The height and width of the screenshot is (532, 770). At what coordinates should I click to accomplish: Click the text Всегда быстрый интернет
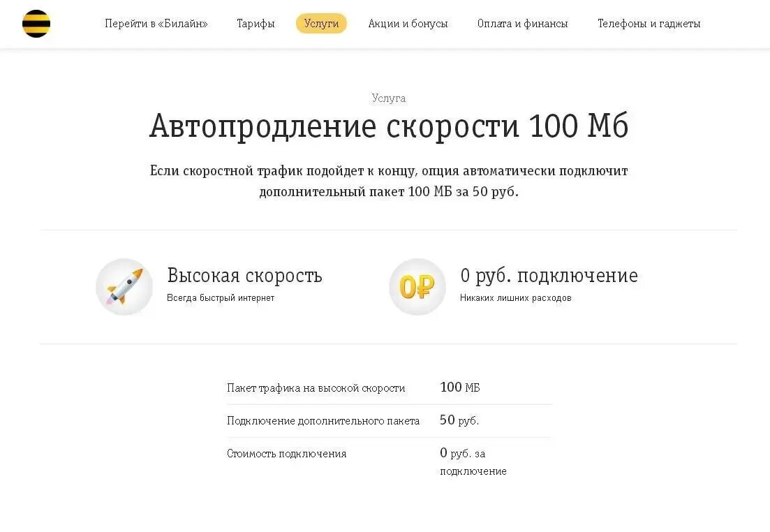click(x=221, y=297)
